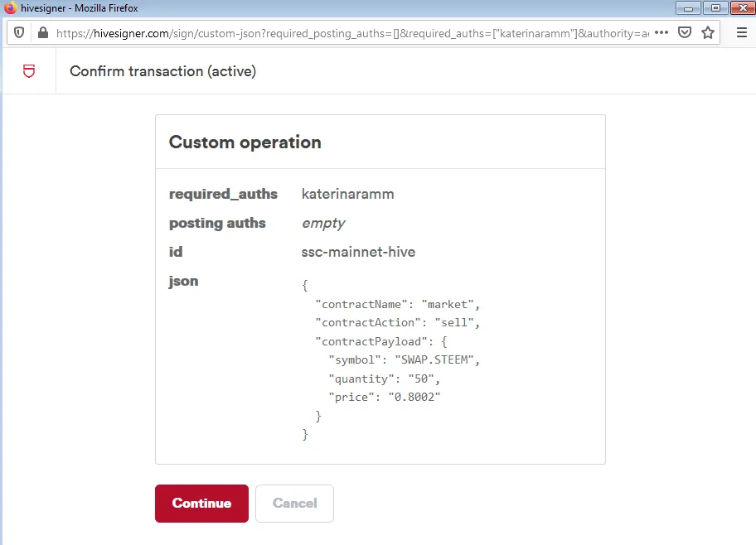Bookmark this page with star icon

[x=708, y=33]
